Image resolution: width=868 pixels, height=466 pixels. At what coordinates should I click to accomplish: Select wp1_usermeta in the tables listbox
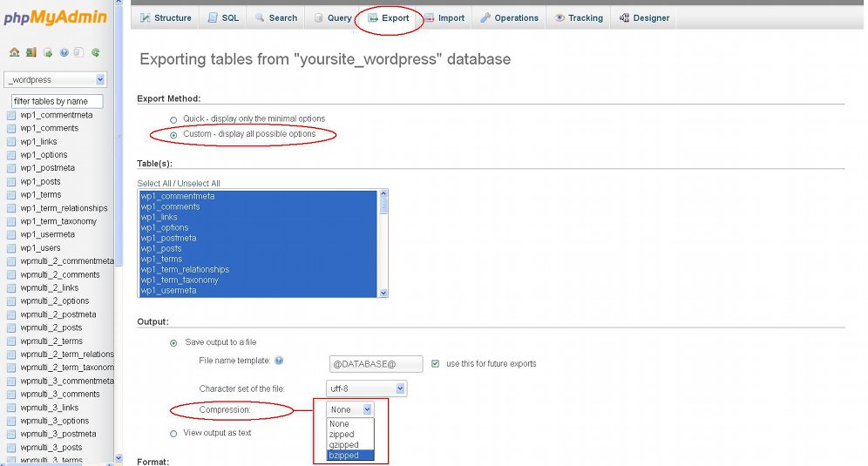tap(258, 291)
